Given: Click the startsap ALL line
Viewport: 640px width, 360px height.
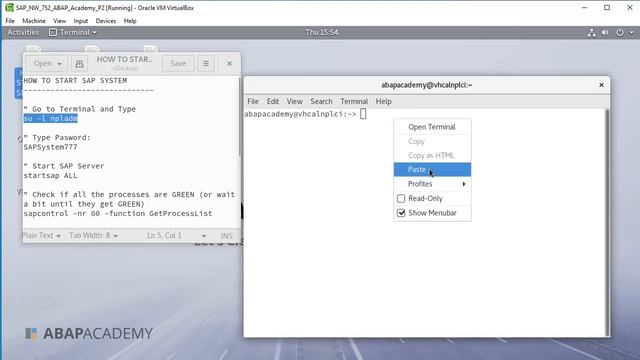Looking at the screenshot, I should click(x=50, y=176).
